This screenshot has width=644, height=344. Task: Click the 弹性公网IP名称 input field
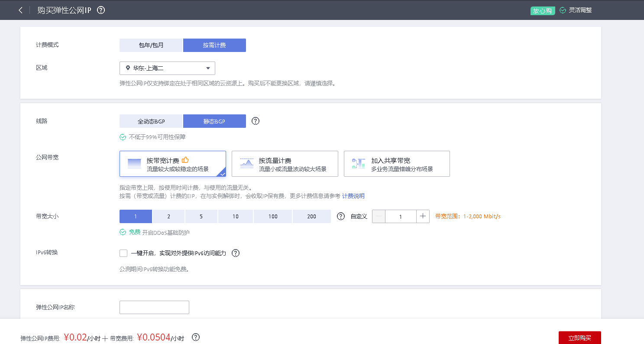click(154, 307)
